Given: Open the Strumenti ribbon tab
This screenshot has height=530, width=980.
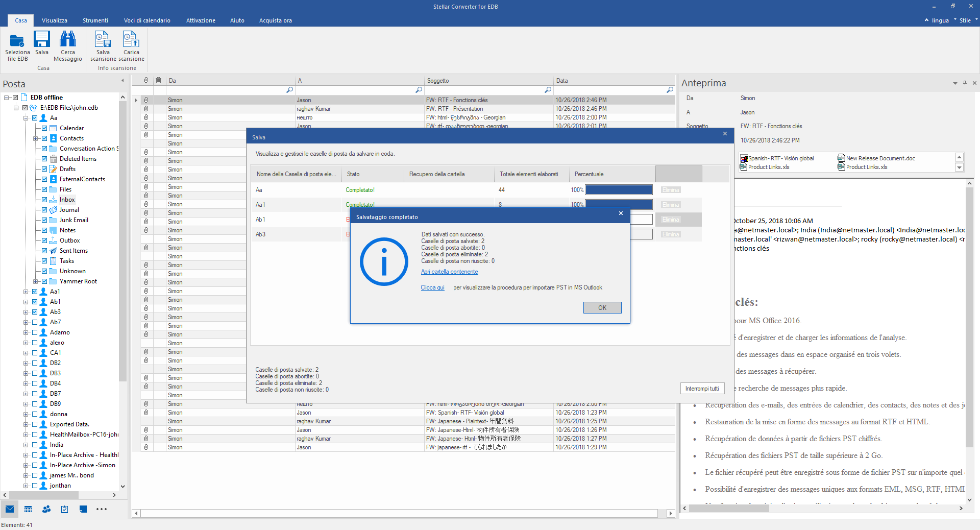Looking at the screenshot, I should 95,20.
